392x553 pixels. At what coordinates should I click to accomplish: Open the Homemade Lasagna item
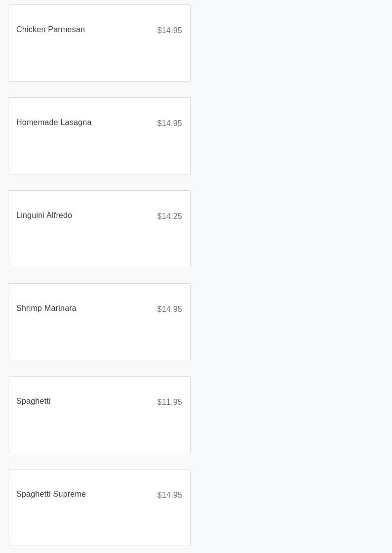pyautogui.click(x=54, y=123)
